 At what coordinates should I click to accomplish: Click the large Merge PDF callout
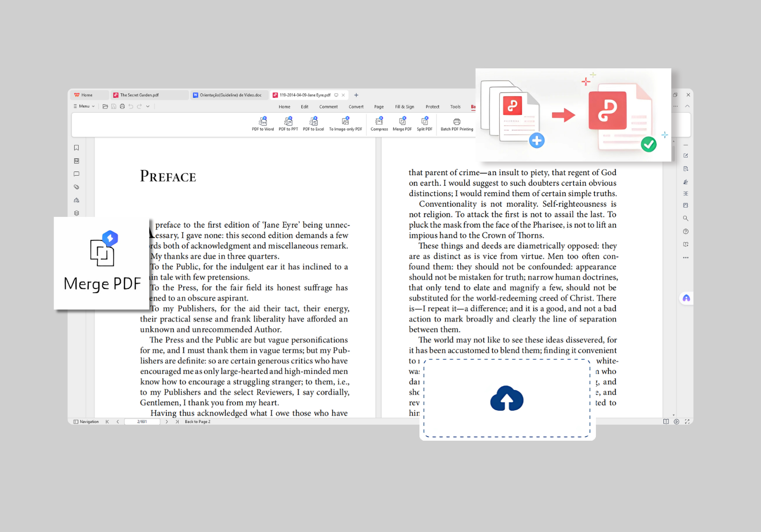pyautogui.click(x=102, y=263)
